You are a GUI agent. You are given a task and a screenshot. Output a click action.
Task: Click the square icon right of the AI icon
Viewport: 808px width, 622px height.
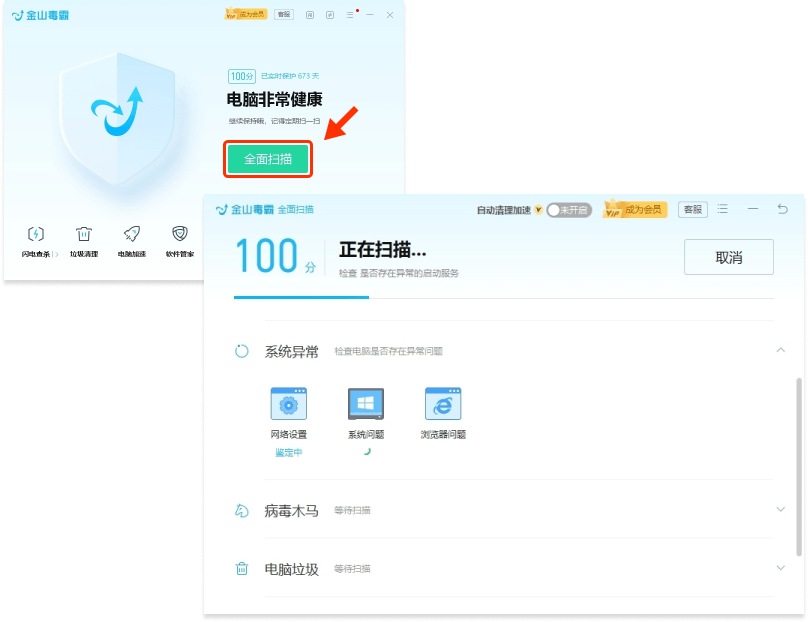(330, 15)
